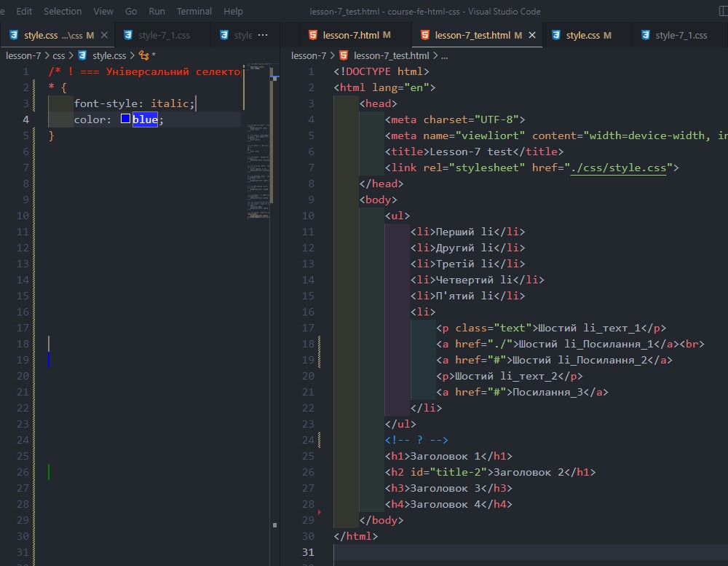The width and height of the screenshot is (728, 566).
Task: Click the closing body tag
Action: point(381,520)
